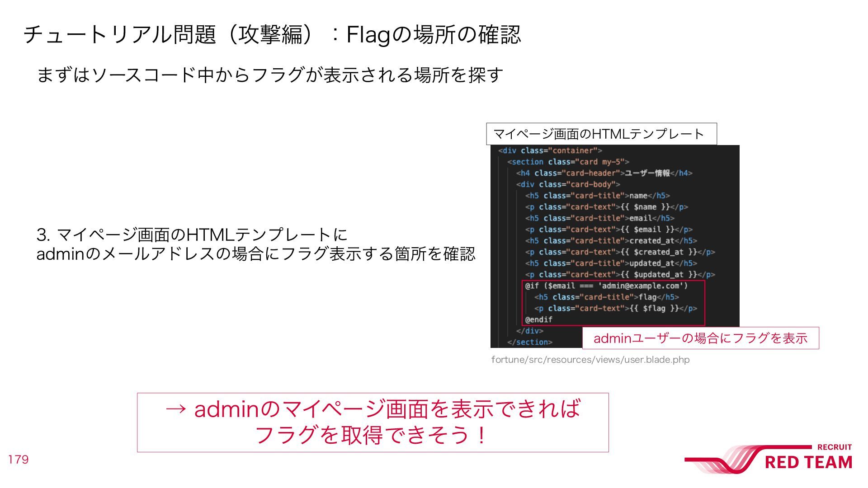Click the {{ $name }} code line
The image size is (868, 488).
click(x=607, y=207)
